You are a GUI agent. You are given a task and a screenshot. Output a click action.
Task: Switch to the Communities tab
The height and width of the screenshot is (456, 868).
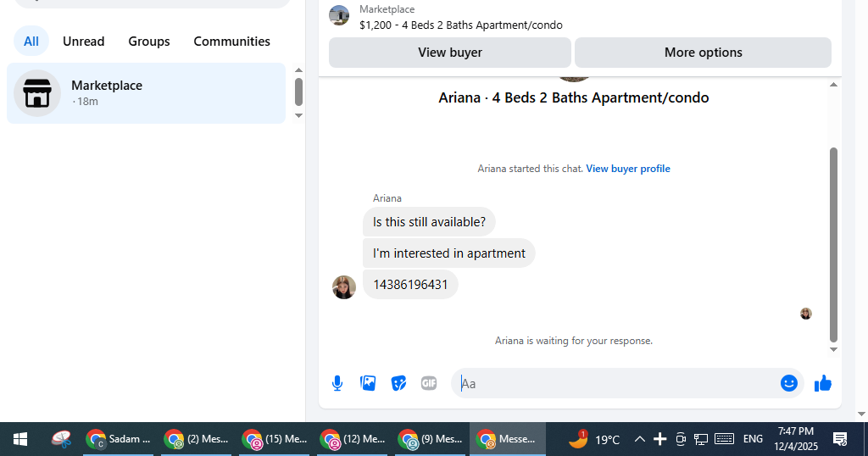tap(232, 42)
